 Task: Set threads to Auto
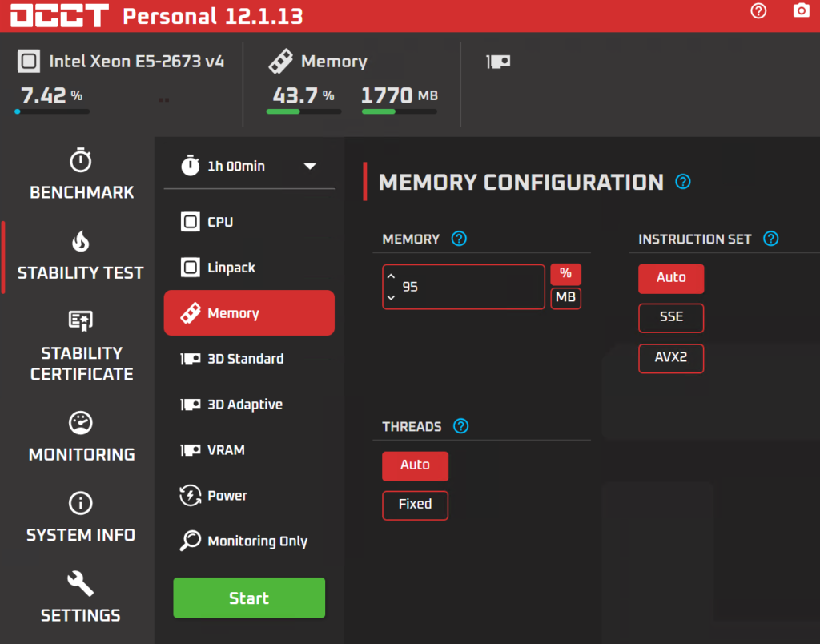[415, 465]
